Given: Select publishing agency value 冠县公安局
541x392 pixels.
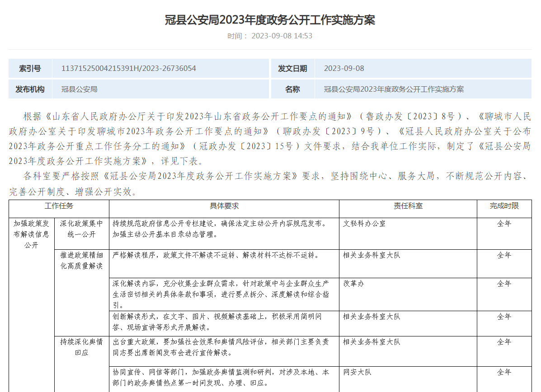Looking at the screenshot, I should tap(80, 89).
